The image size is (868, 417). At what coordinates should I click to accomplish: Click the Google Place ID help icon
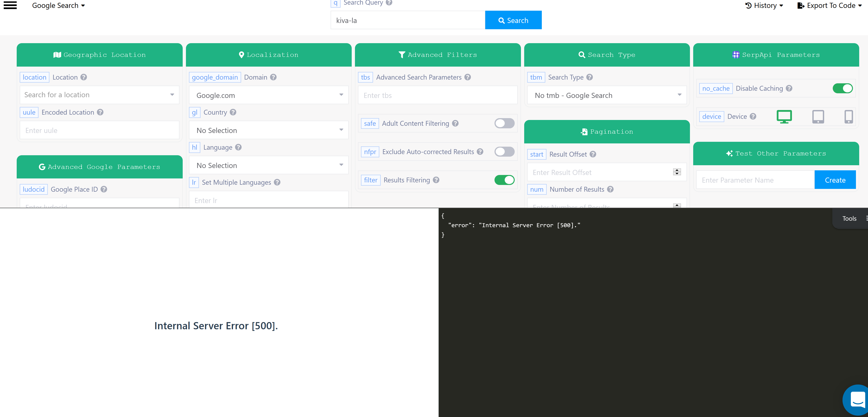click(x=104, y=189)
